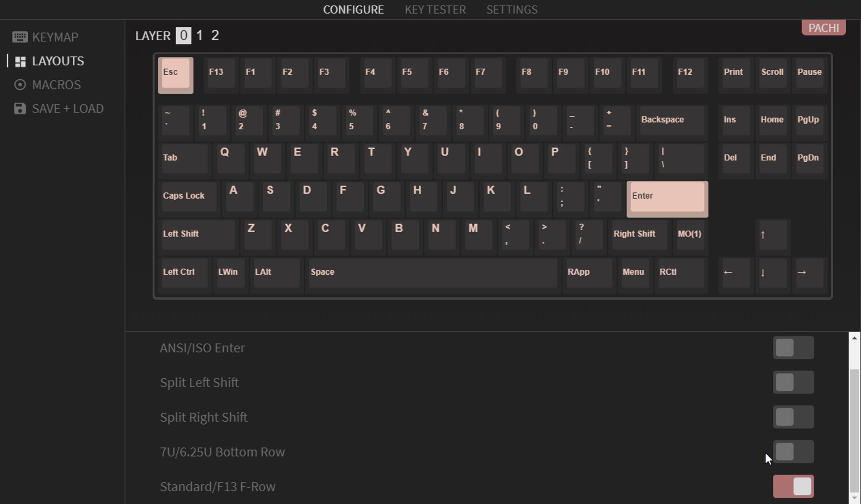Click the keyboard icon beside KEYMAP

20,37
